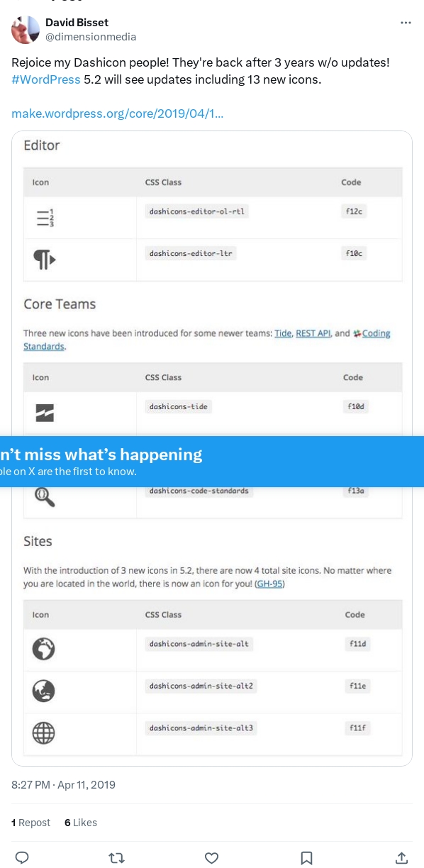Open the share icon options
The width and height of the screenshot is (424, 868).
pos(401,857)
